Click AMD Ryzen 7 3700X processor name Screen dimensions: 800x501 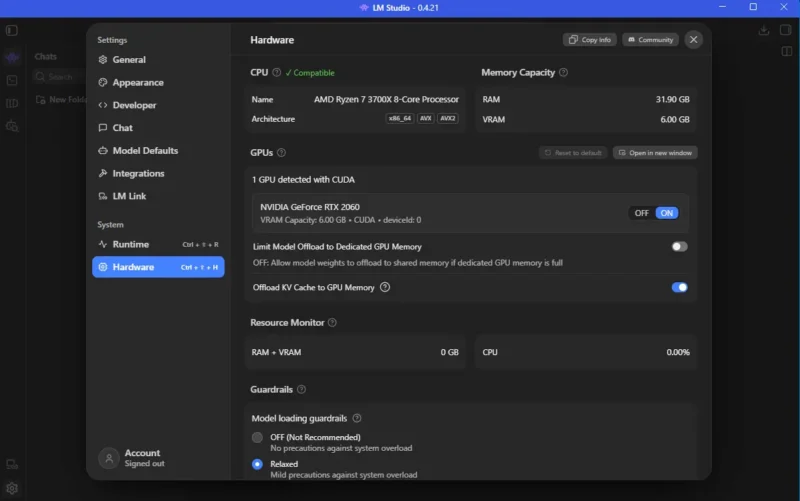tap(386, 99)
